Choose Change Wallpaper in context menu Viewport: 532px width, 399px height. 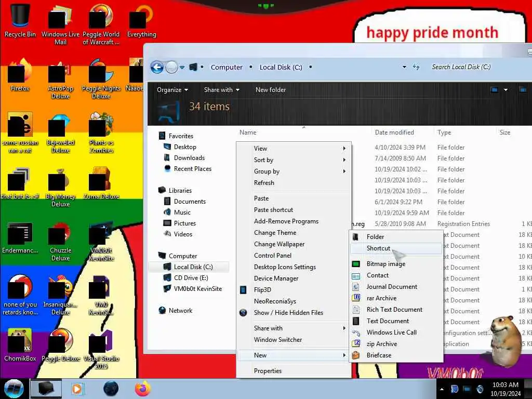(x=294, y=244)
